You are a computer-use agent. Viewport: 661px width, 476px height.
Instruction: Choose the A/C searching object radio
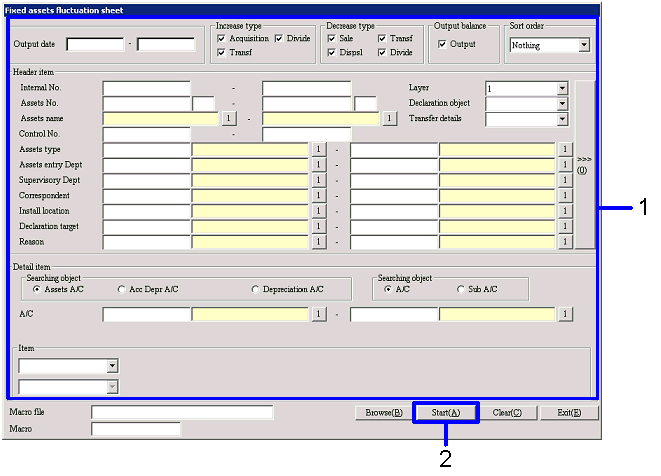[388, 289]
